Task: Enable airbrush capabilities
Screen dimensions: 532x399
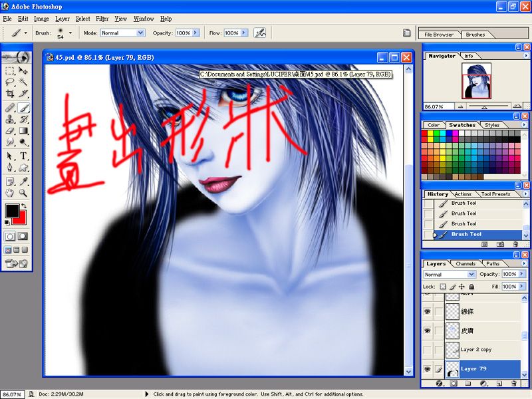Action: (260, 33)
